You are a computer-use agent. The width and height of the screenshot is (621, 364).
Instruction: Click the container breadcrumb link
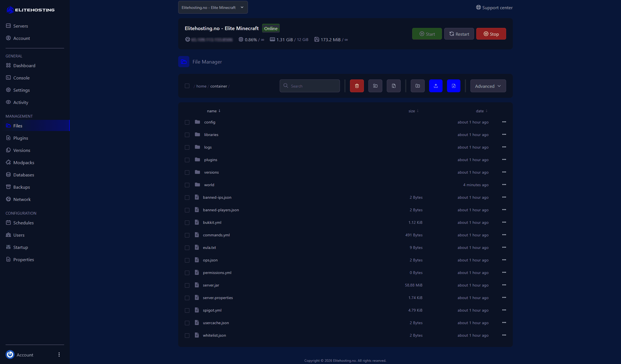[219, 86]
